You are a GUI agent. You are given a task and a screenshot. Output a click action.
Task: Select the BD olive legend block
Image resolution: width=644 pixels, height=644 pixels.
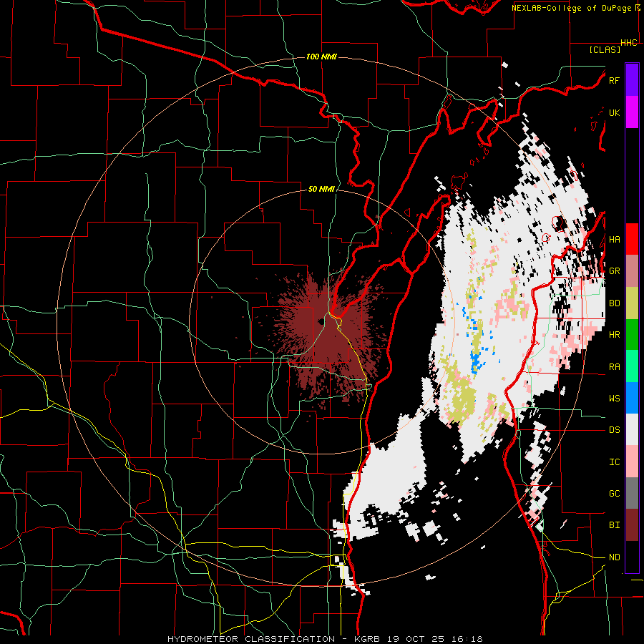pyautogui.click(x=632, y=303)
